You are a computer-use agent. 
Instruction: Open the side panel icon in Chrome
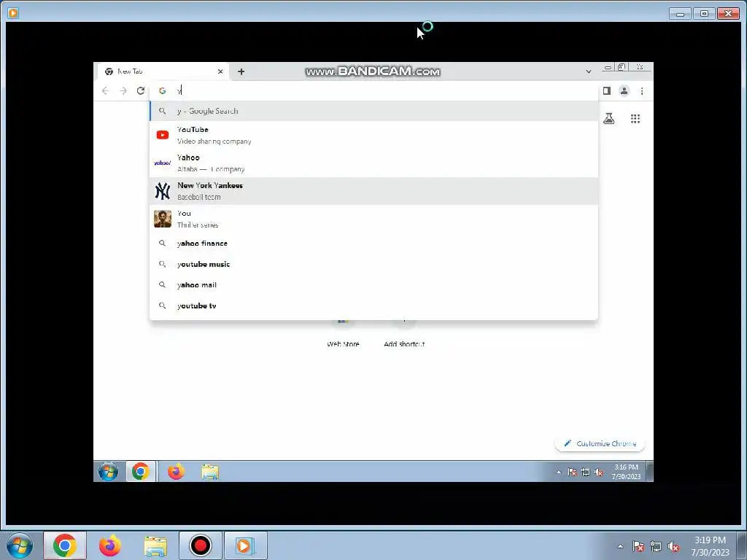[606, 90]
